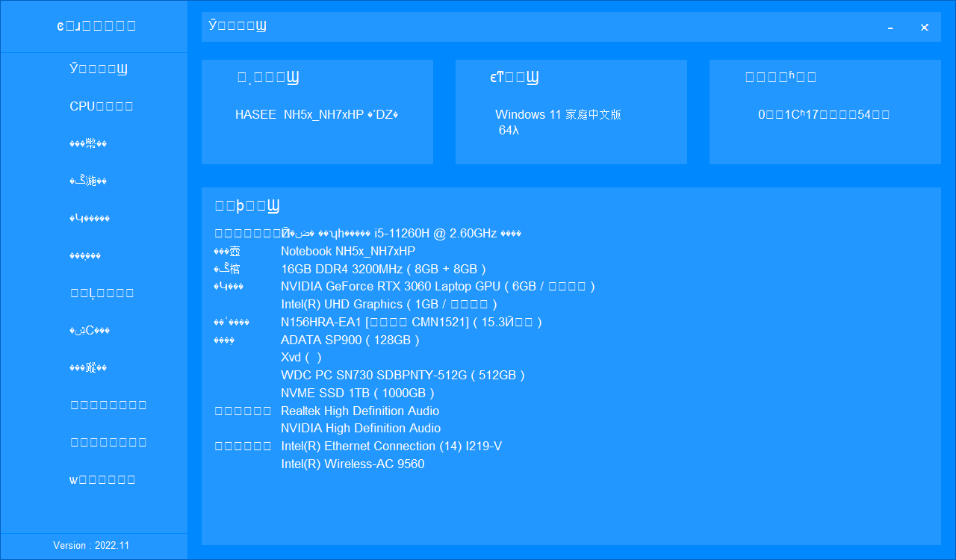Image resolution: width=956 pixels, height=560 pixels.
Task: Click the "N156HRA-EA1" display entry
Action: (412, 322)
